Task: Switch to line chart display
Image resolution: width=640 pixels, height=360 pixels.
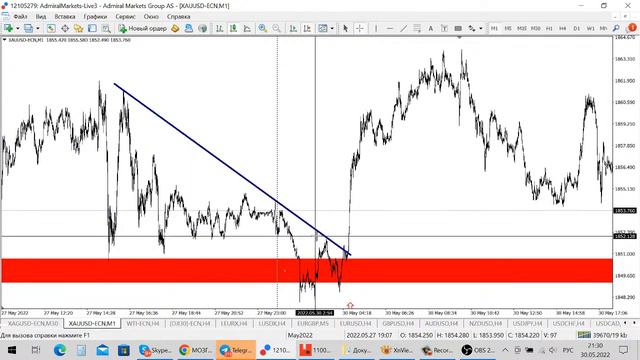Action: pos(247,28)
